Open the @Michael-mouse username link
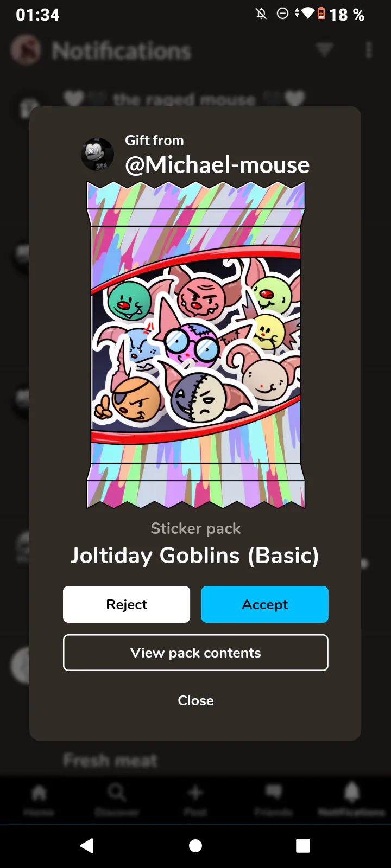This screenshot has width=391, height=868. click(217, 165)
